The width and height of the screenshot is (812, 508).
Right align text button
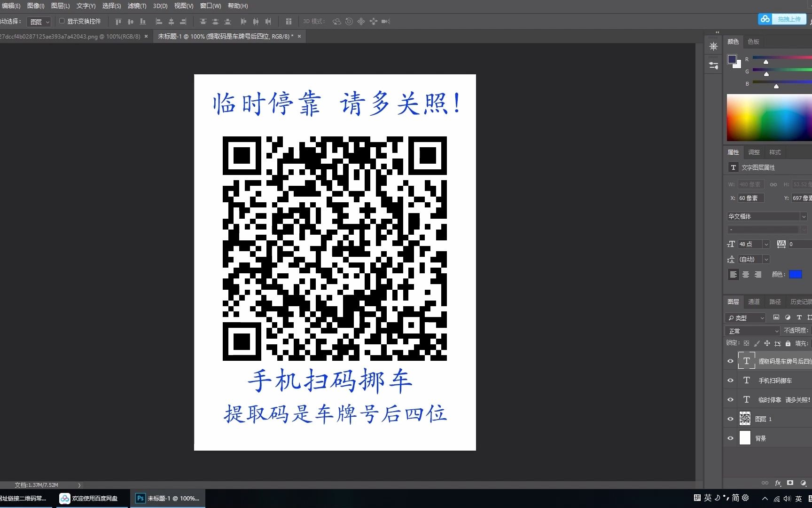[x=758, y=274]
